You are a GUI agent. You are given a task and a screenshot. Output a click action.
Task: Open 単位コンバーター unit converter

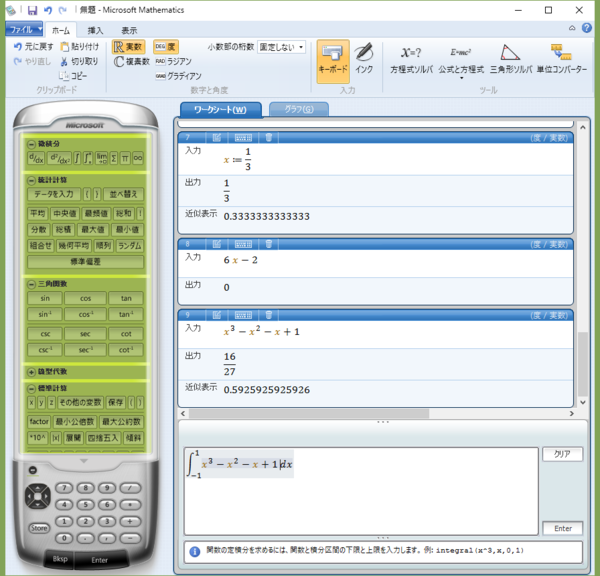tap(561, 59)
